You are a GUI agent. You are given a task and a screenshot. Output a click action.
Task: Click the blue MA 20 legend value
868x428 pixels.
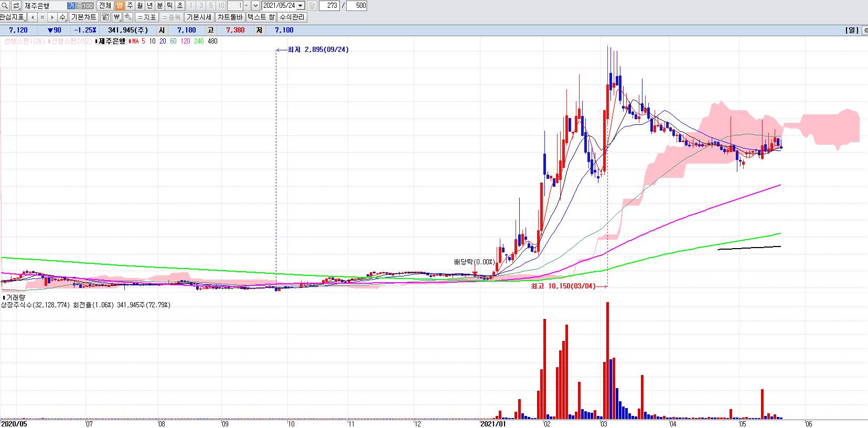(163, 41)
